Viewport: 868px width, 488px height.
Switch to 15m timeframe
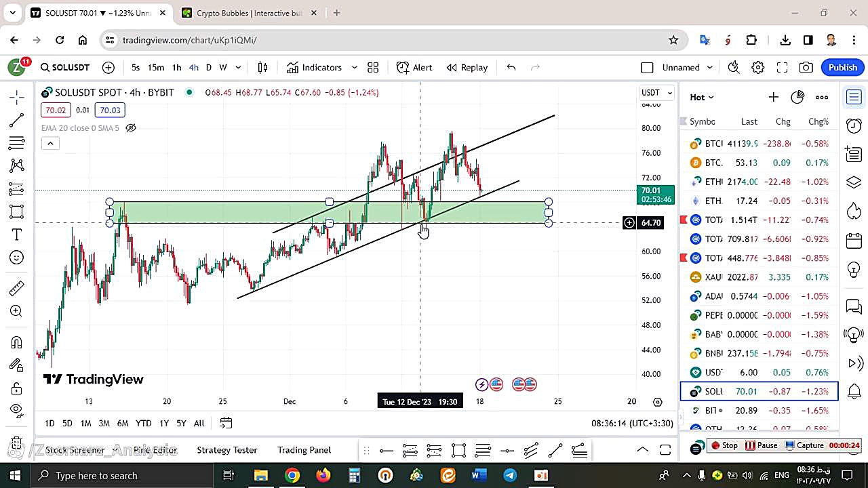click(x=156, y=67)
